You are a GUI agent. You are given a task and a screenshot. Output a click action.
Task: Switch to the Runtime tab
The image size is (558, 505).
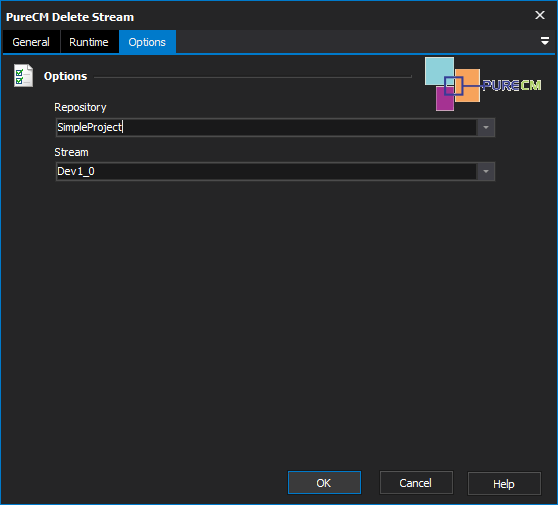click(x=89, y=42)
